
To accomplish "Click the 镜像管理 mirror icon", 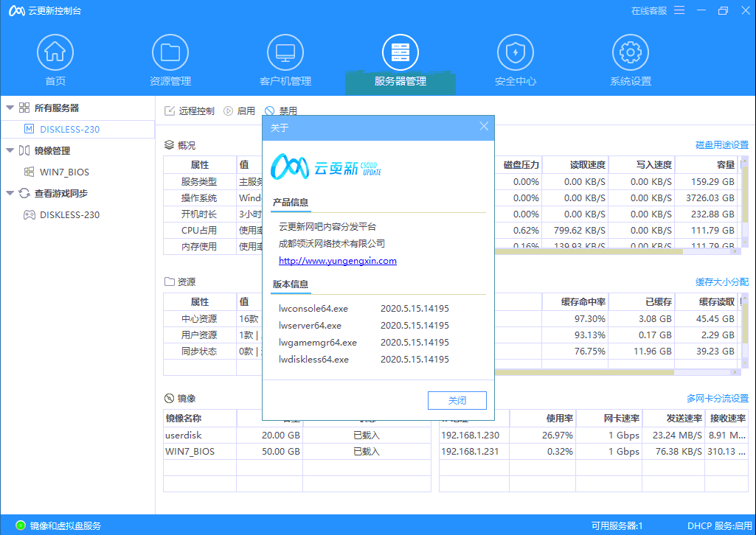I will pyautogui.click(x=24, y=151).
